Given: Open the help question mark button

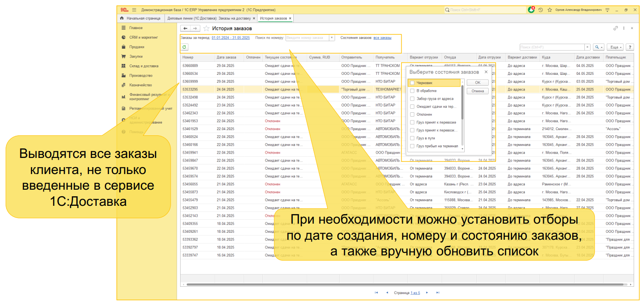Looking at the screenshot, I should pyautogui.click(x=630, y=47).
